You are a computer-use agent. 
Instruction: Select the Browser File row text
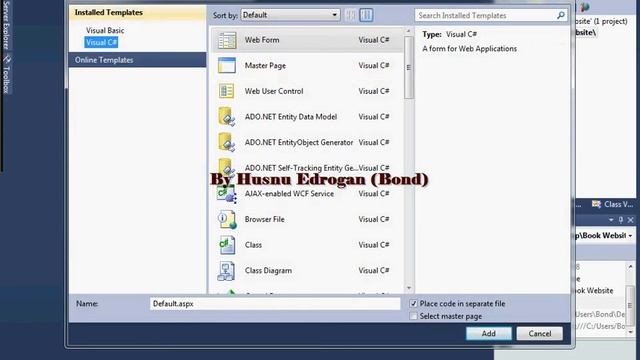pyautogui.click(x=264, y=220)
